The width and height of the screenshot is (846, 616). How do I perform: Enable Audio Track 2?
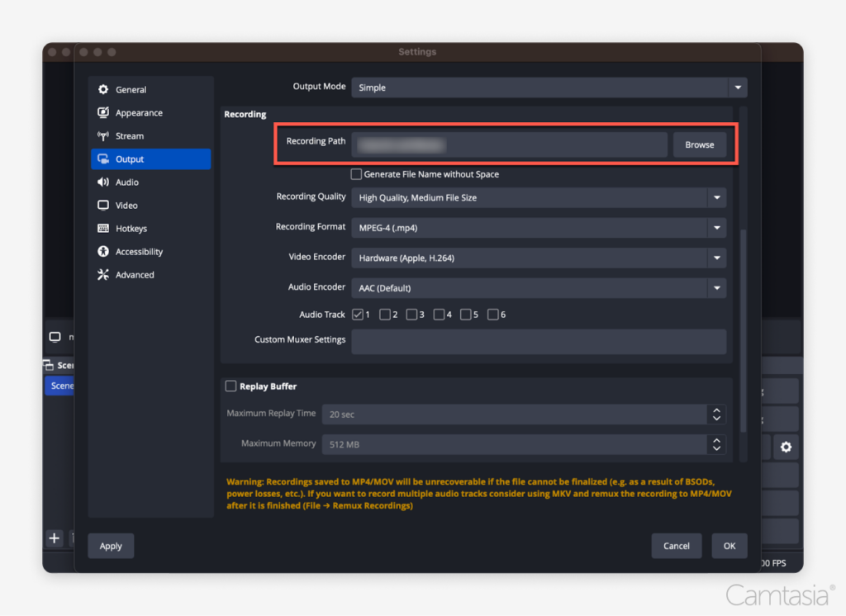385,315
